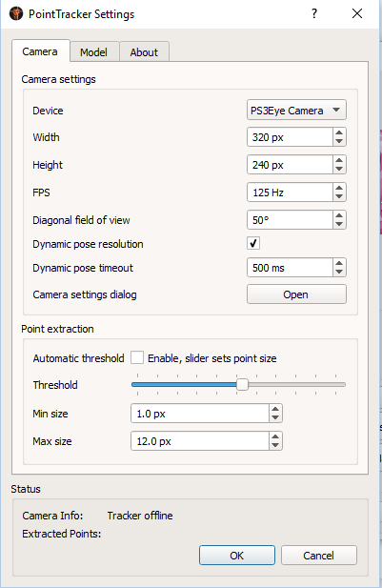The height and width of the screenshot is (588, 382).
Task: Click the Cancel button
Action: (x=318, y=556)
